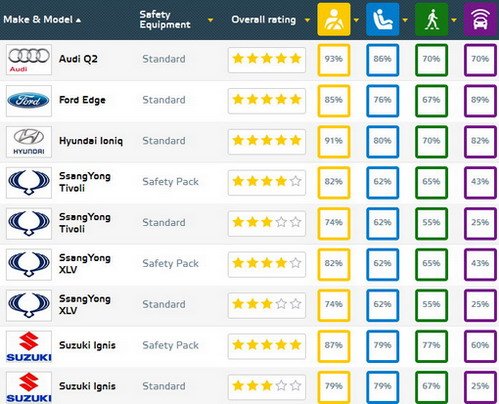Click the Suzuki logo for the Ignis Safety Pack row

pos(29,346)
